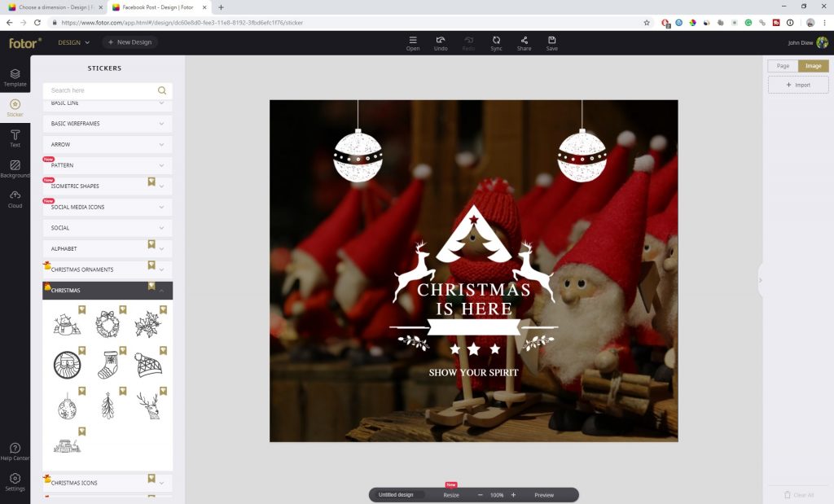Image resolution: width=834 pixels, height=504 pixels.
Task: Save the design
Action: 551,43
